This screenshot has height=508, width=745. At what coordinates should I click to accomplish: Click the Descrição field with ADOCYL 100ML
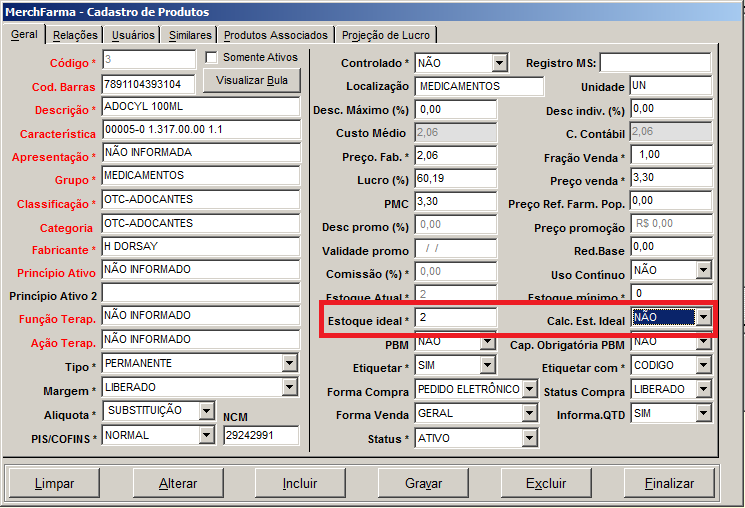[x=200, y=108]
